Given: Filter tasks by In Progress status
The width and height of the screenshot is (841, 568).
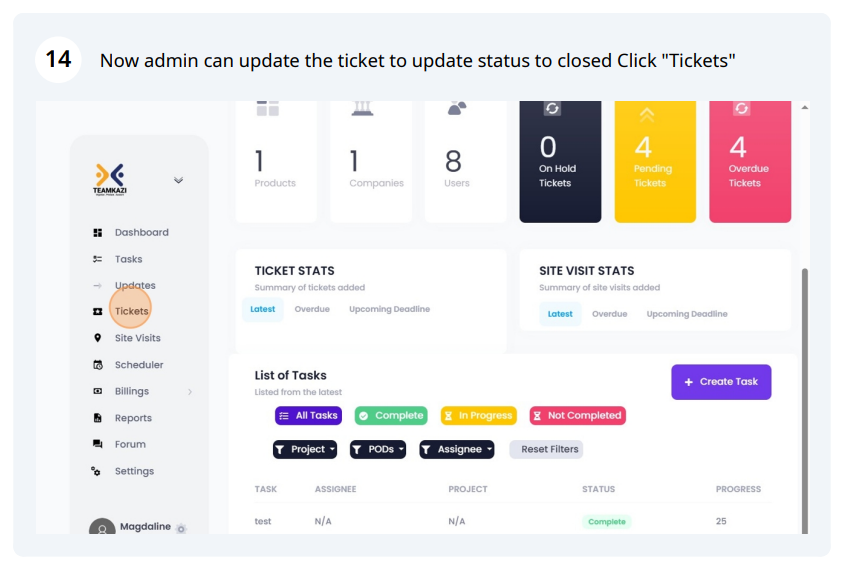Looking at the screenshot, I should pyautogui.click(x=479, y=416).
